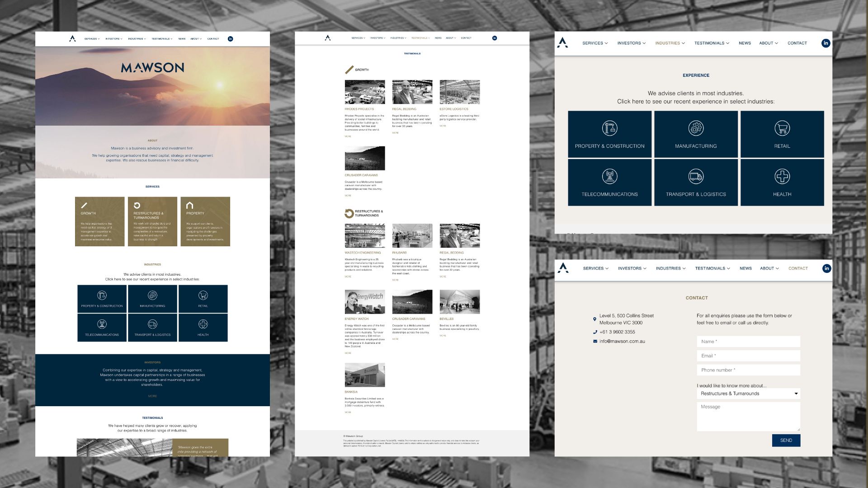Click the Retail cart tile on the home page

point(203,299)
